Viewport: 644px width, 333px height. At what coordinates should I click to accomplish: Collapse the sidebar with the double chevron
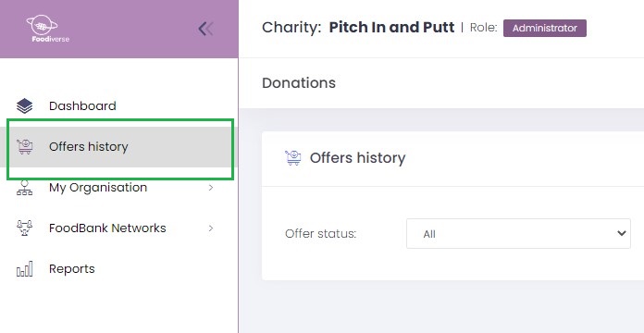pos(205,29)
